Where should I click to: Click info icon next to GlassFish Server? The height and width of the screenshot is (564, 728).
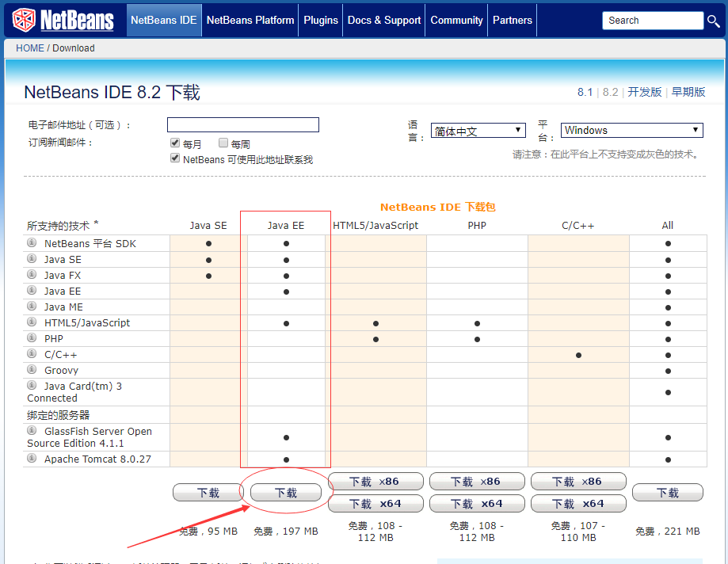click(x=32, y=430)
